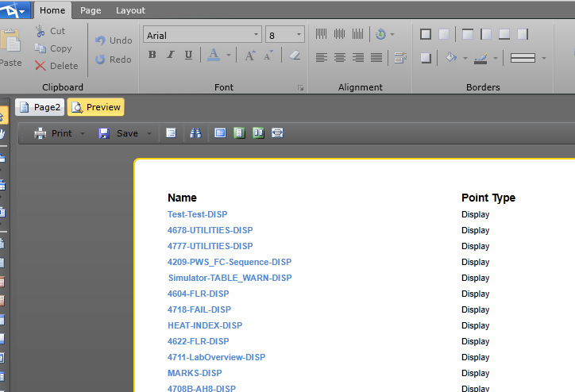Screen dimensions: 575x392
Task: Toggle underline formatting
Action: (188, 55)
